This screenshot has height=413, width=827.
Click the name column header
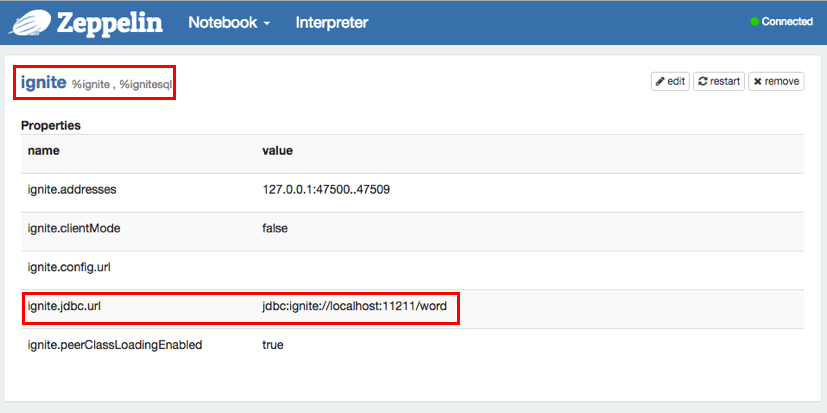(x=44, y=150)
